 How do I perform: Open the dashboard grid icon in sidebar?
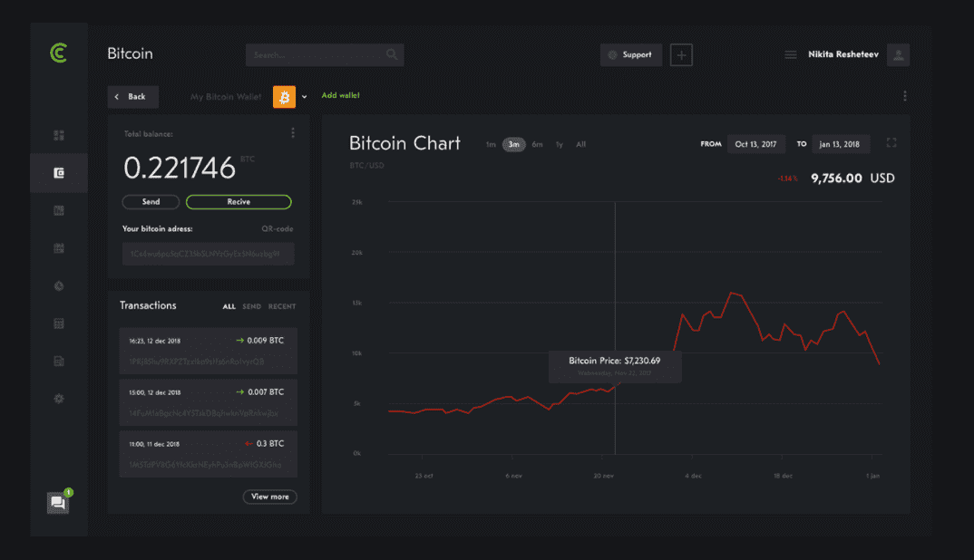(x=59, y=135)
